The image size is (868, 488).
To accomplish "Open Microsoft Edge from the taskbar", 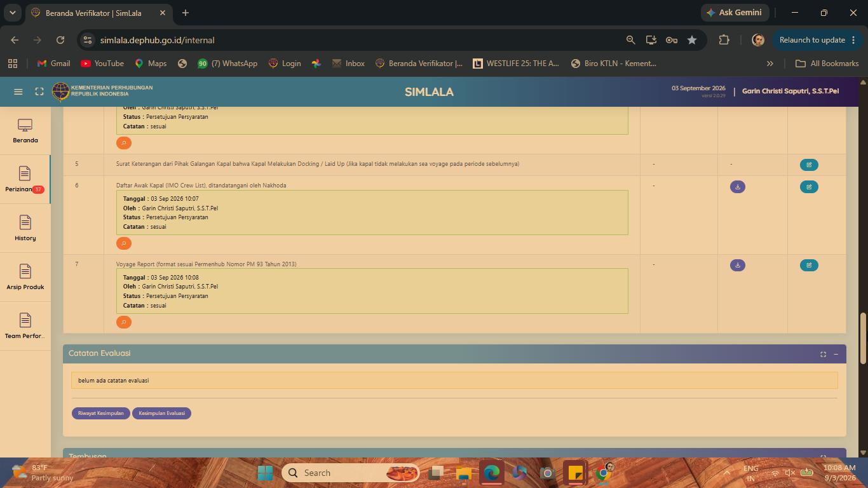I will (491, 473).
